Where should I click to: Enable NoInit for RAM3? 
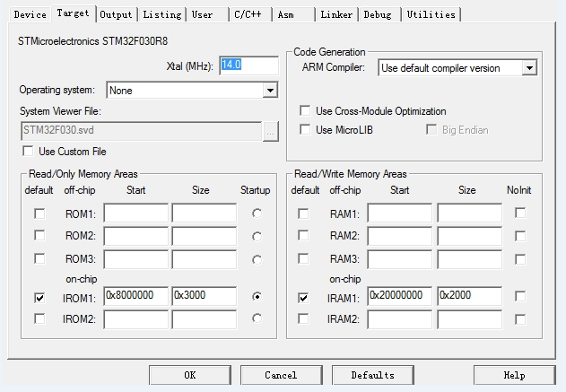tap(520, 259)
